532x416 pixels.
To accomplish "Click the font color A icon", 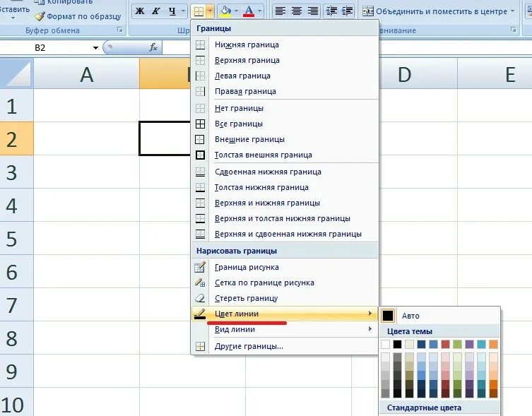I will tap(249, 11).
